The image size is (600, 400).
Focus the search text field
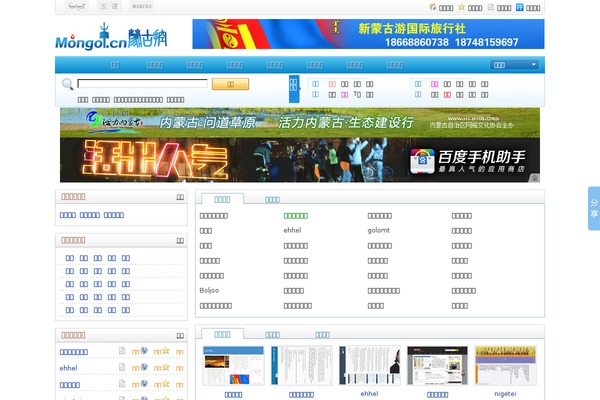pyautogui.click(x=142, y=83)
